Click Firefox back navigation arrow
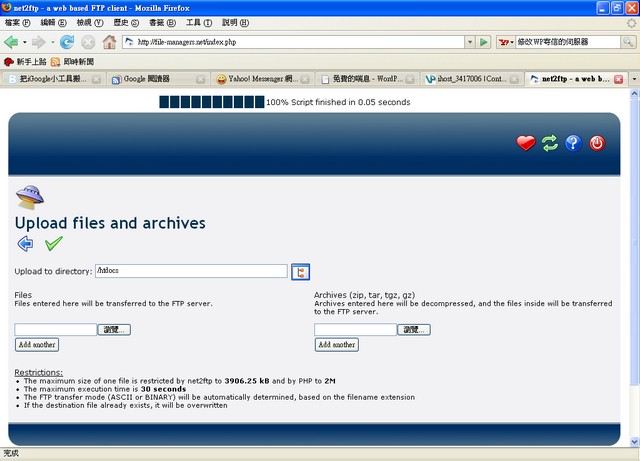This screenshot has height=461, width=640. tap(11, 42)
